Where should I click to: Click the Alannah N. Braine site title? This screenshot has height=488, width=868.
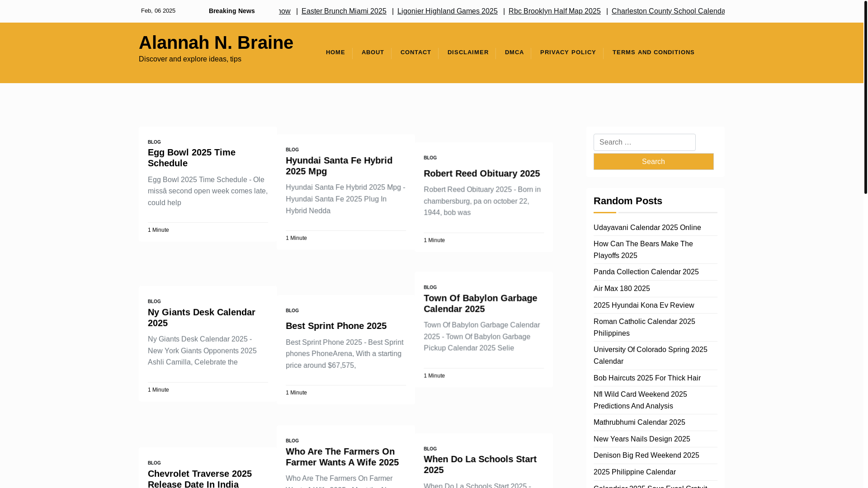(x=216, y=42)
